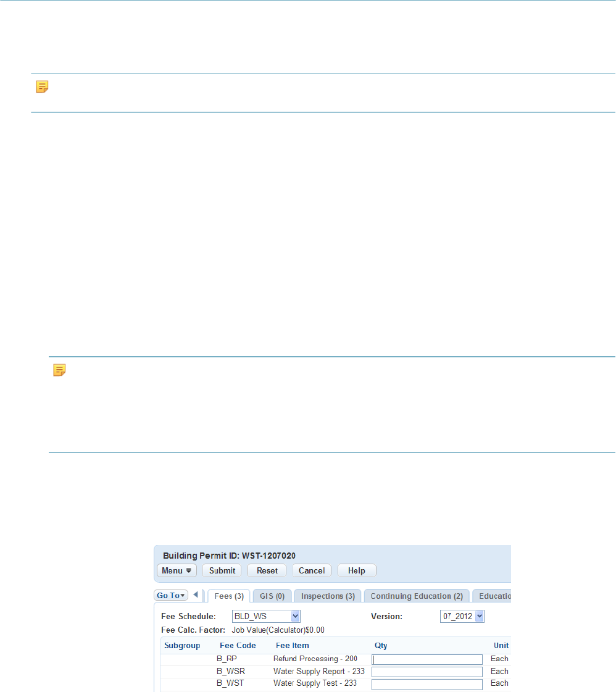Click the B_RP fee code

click(227, 659)
